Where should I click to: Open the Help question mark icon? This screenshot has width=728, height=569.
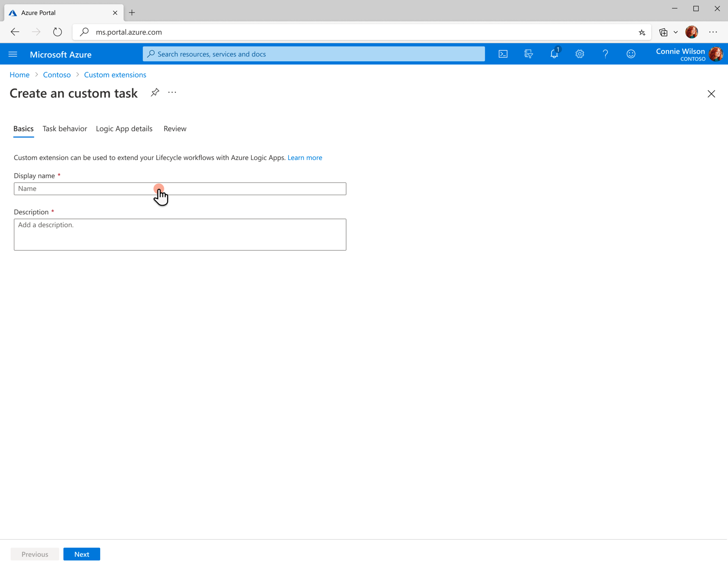point(605,54)
